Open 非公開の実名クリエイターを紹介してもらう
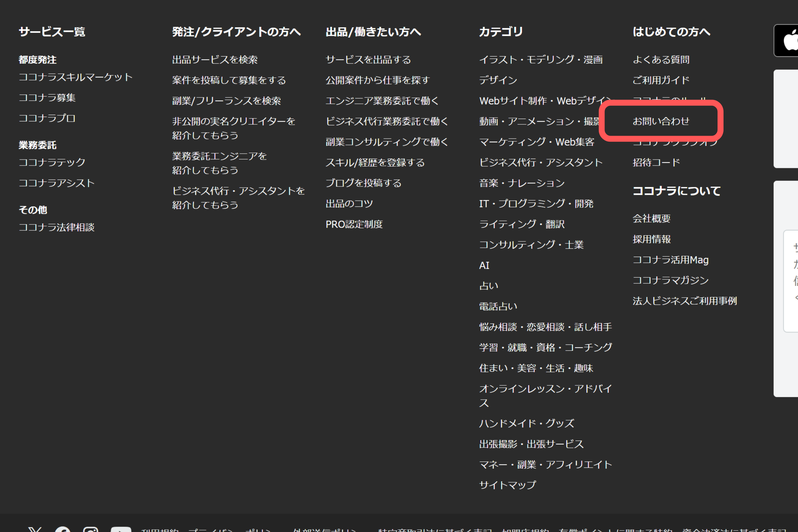 point(234,128)
